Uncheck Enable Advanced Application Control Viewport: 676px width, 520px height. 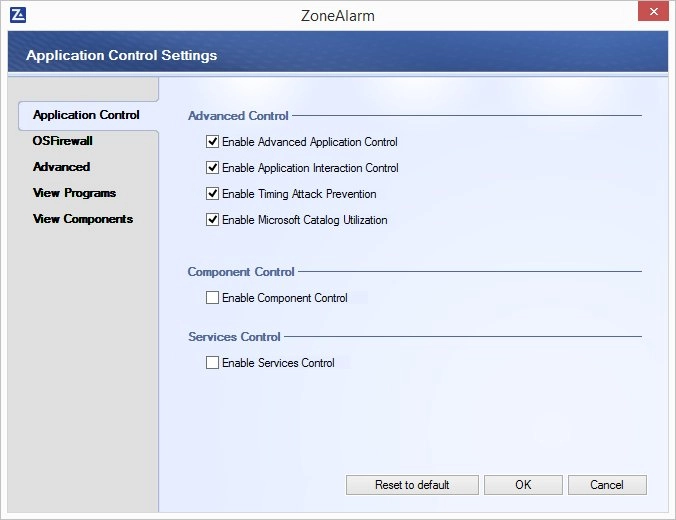click(x=212, y=141)
